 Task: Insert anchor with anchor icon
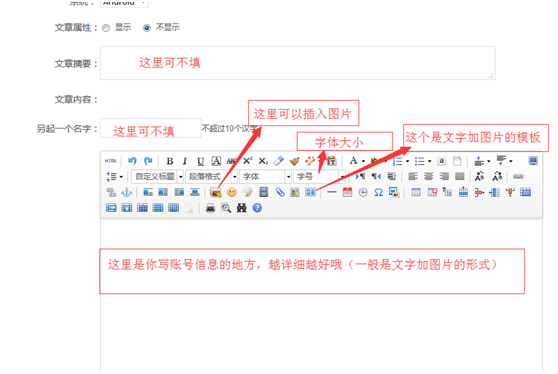click(x=126, y=193)
